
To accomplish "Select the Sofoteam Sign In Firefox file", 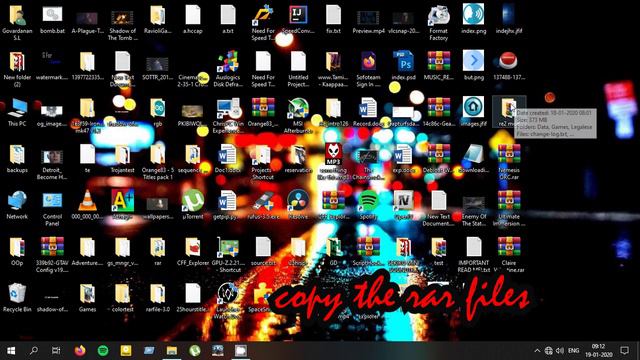I will (x=368, y=69).
